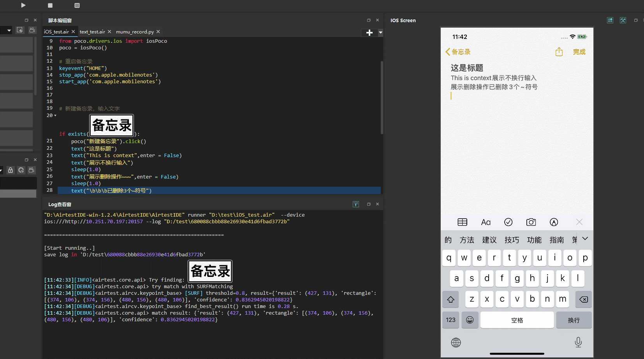Click the 备忘录 image template in line 20
644x359 pixels.
(112, 125)
